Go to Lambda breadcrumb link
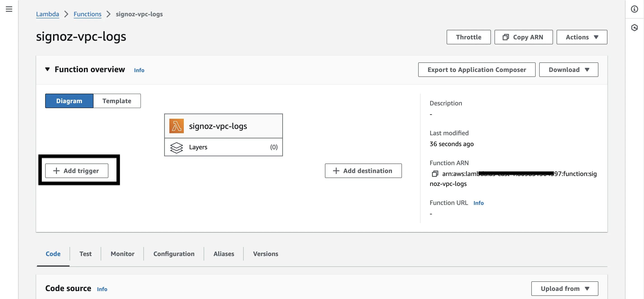 (47, 14)
